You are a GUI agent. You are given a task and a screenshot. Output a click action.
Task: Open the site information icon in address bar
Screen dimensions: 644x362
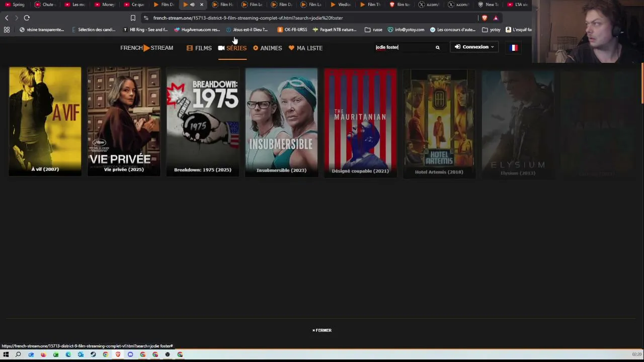[x=146, y=18]
